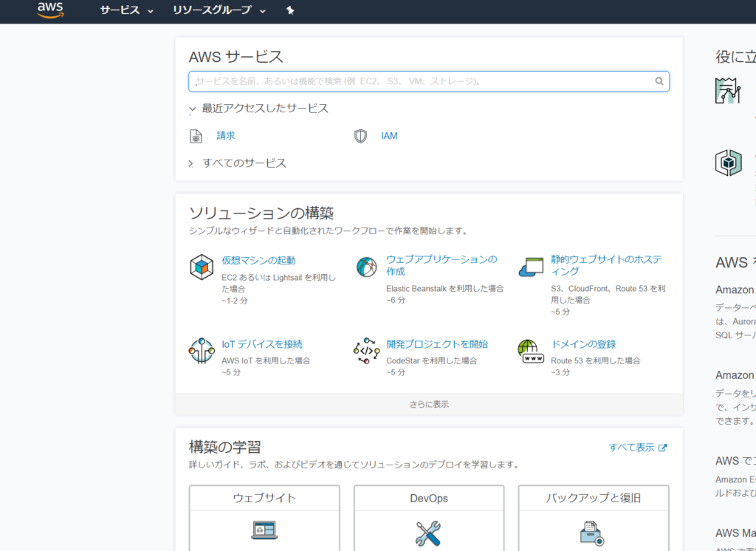Select the バックアップと復旧 card title

[593, 498]
